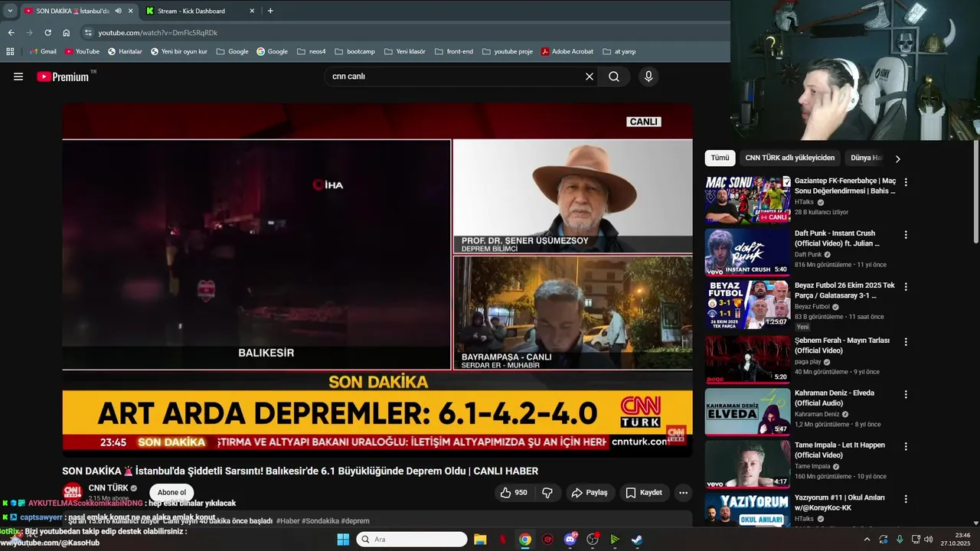Open options for Kahraman Deniz Elveda
Viewport: 980px width, 551px height.
(x=906, y=395)
